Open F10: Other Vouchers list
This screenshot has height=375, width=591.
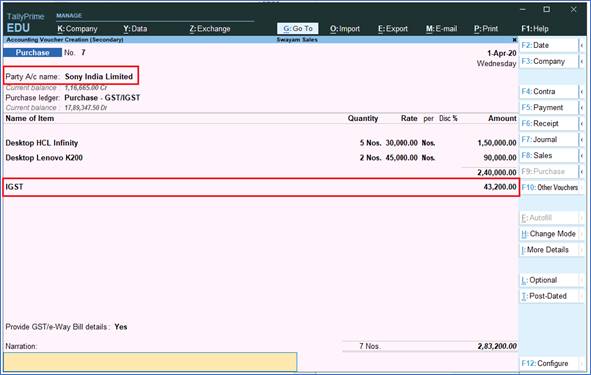[550, 188]
